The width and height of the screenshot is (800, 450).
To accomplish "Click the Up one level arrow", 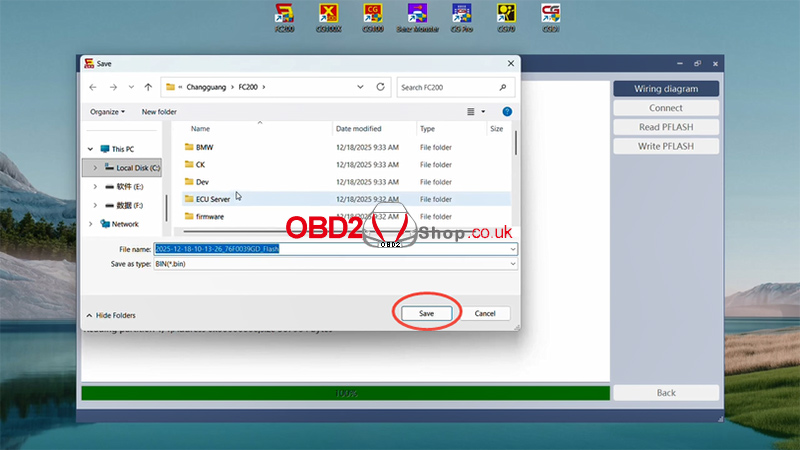I will click(x=148, y=87).
